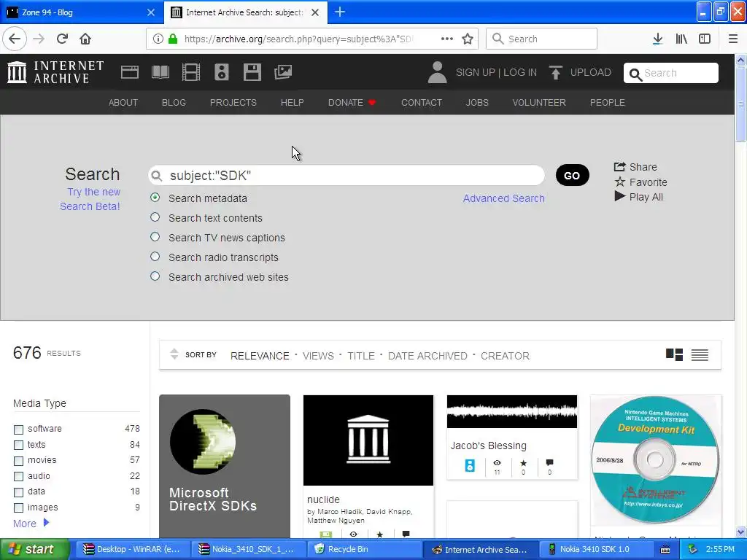Viewport: 747px width, 560px height.
Task: Click the Share link
Action: pyautogui.click(x=635, y=167)
